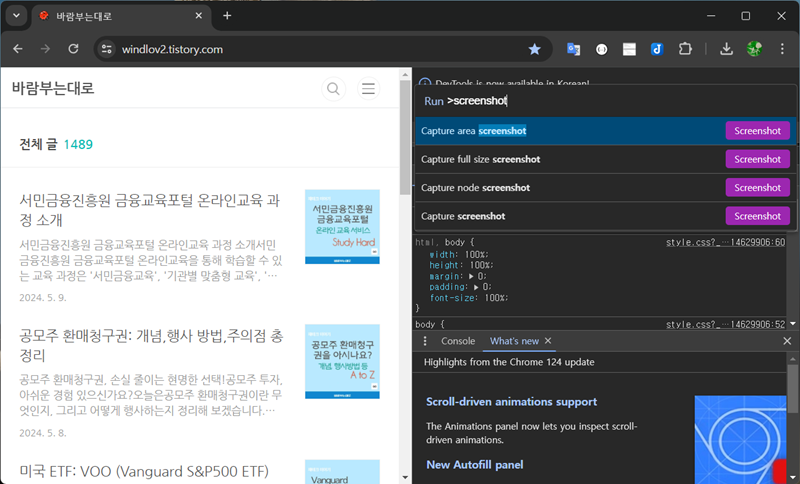Select Capture screenshot command
This screenshot has height=484, width=800.
point(604,216)
